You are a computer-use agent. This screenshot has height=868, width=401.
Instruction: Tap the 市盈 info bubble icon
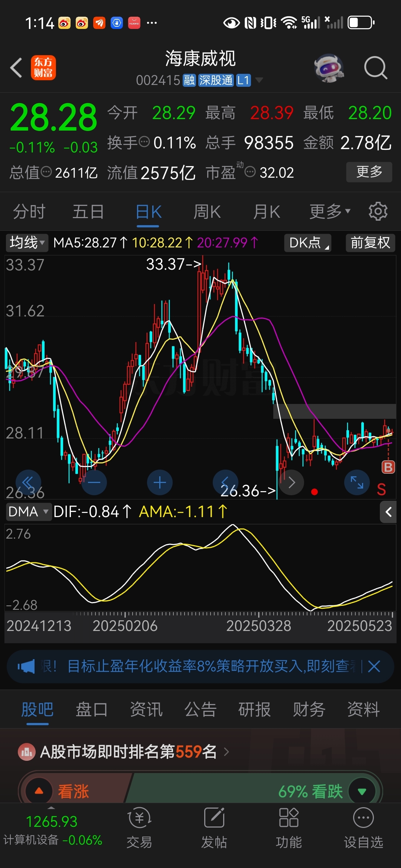250,172
